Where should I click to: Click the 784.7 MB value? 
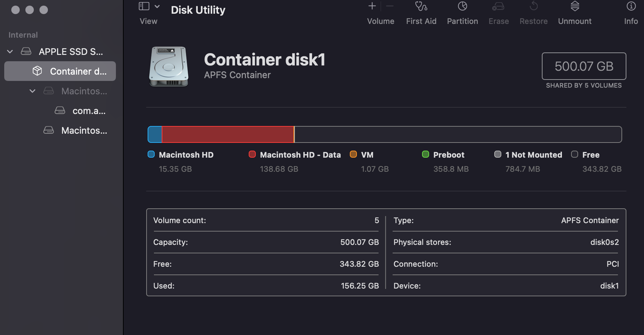coord(523,169)
